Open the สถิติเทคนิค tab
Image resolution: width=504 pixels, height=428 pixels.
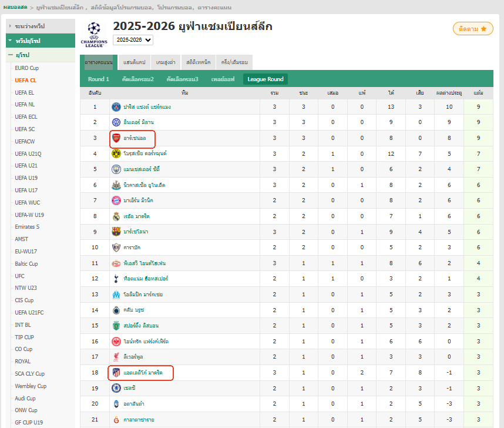[x=198, y=62]
